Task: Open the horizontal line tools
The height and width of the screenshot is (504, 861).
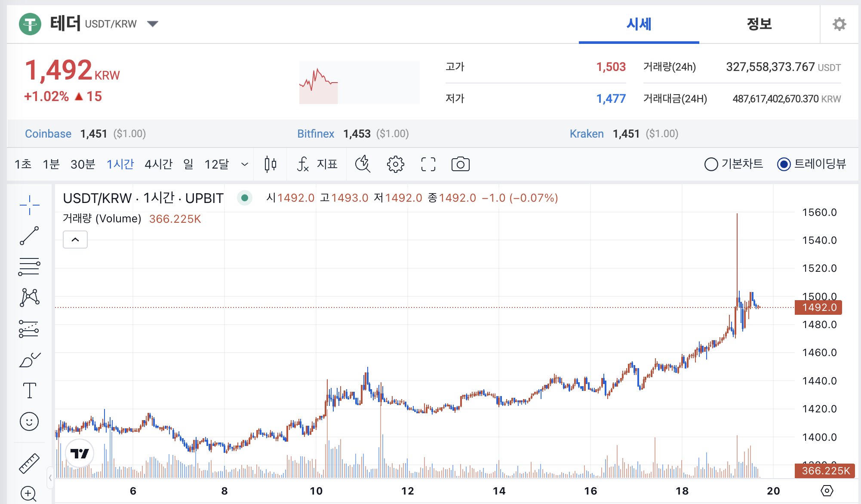Action: (29, 267)
